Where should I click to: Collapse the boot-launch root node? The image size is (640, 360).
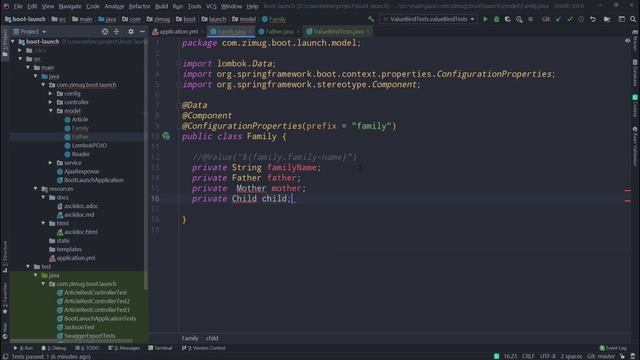(x=13, y=42)
